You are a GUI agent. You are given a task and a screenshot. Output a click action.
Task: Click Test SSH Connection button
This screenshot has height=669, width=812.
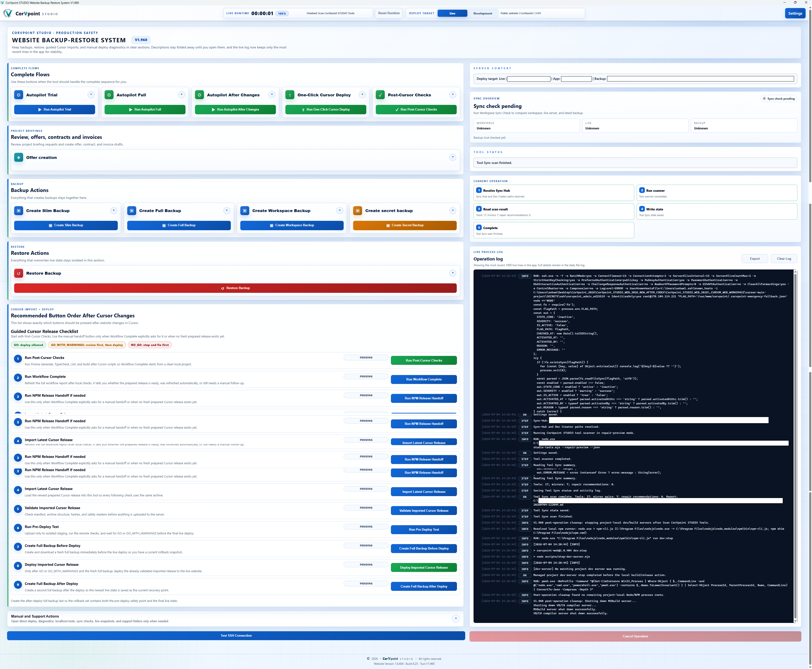tap(236, 635)
